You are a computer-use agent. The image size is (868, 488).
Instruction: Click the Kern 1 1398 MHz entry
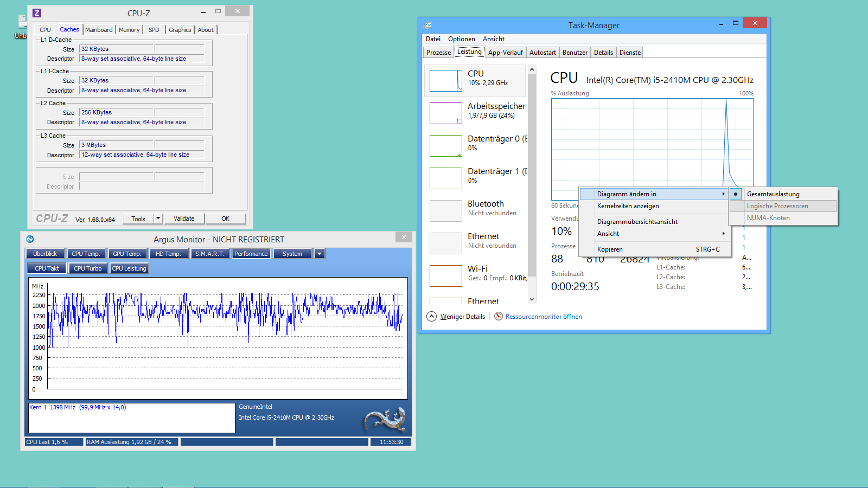click(x=78, y=407)
